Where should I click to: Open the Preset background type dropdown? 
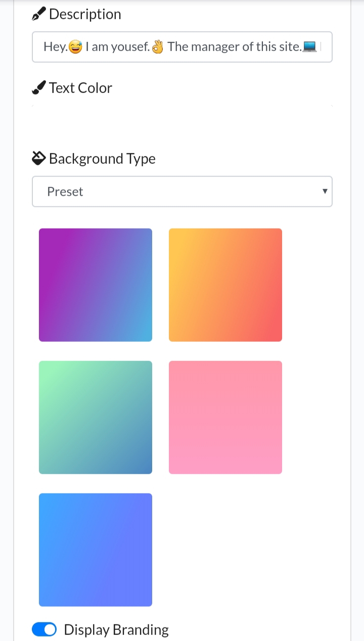182,192
